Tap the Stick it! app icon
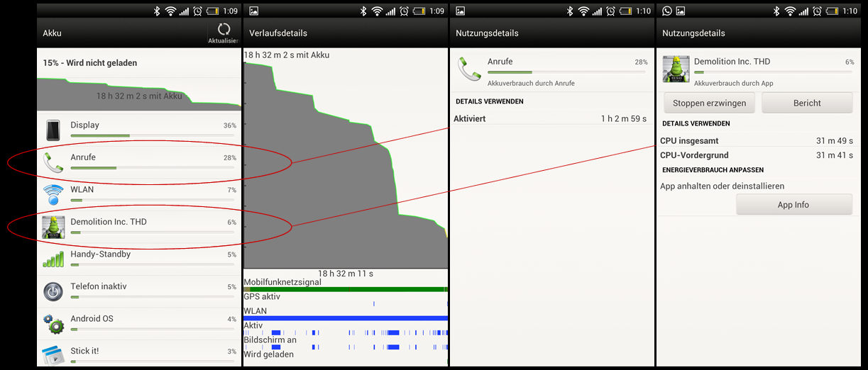868x370 pixels. 53,355
